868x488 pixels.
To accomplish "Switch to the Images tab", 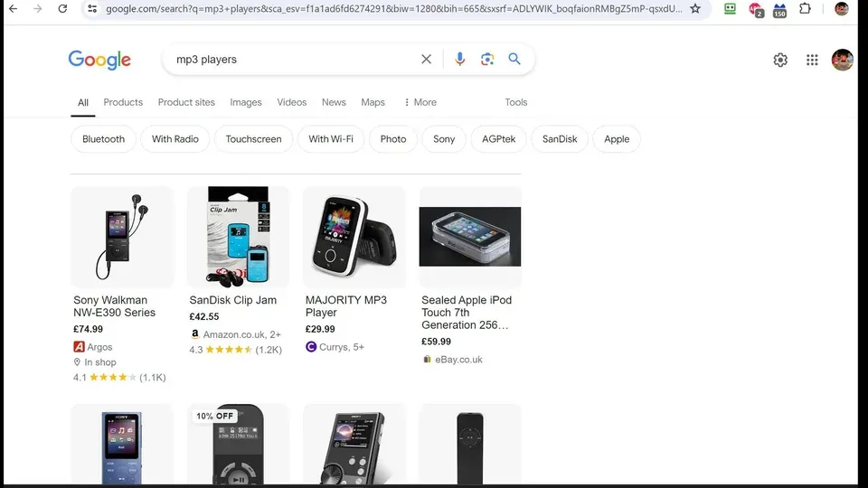I will (x=246, y=102).
